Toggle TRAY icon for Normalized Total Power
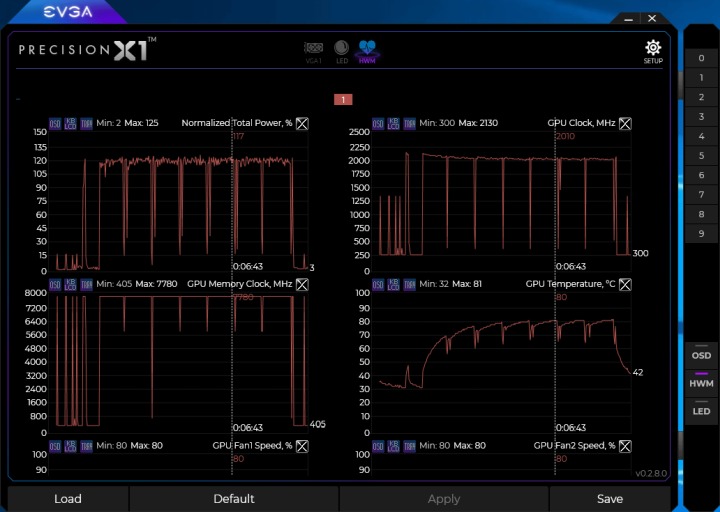 pos(86,124)
